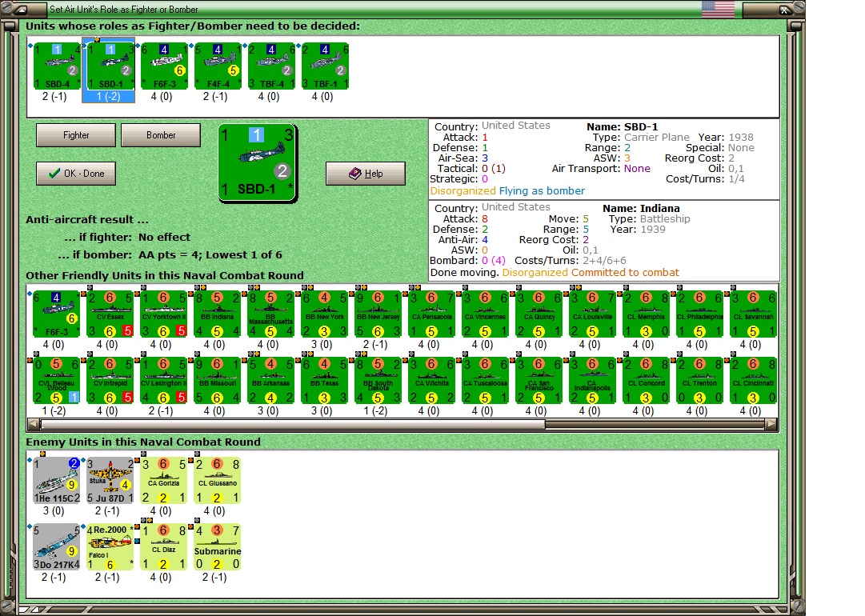This screenshot has width=865, height=616.
Task: Click BB Arkansas battleship counter
Action: [x=271, y=381]
